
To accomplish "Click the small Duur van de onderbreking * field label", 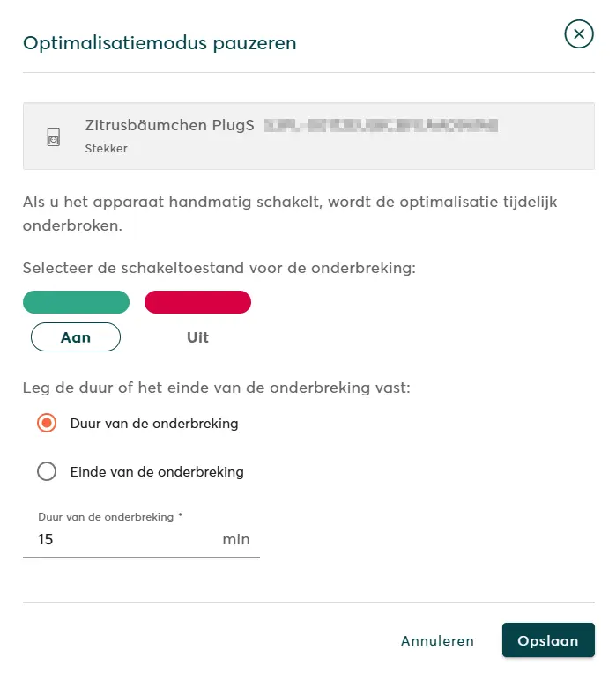I will click(x=110, y=517).
